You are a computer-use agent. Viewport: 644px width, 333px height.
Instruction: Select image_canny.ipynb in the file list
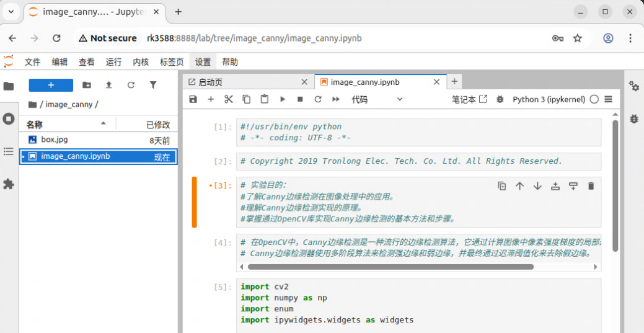tap(99, 157)
